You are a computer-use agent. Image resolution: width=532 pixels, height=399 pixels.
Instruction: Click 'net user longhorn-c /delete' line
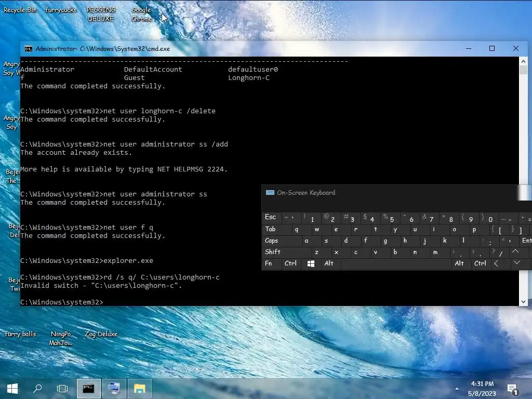pos(118,111)
